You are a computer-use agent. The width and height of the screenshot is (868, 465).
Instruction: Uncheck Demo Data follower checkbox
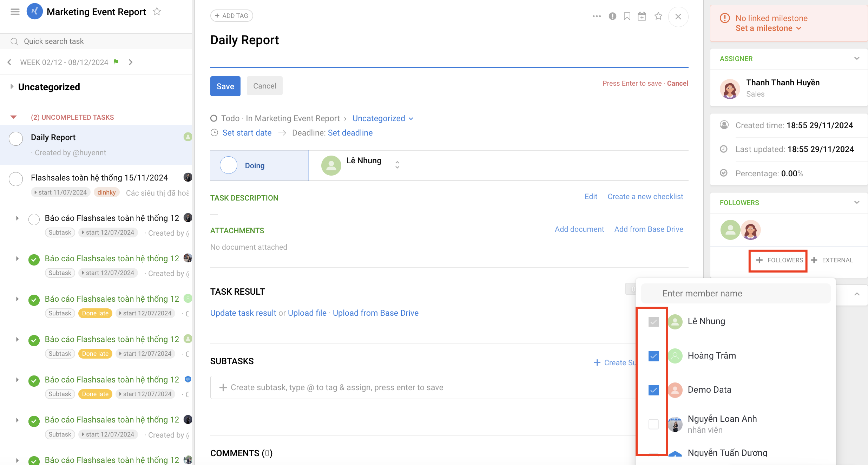click(653, 390)
